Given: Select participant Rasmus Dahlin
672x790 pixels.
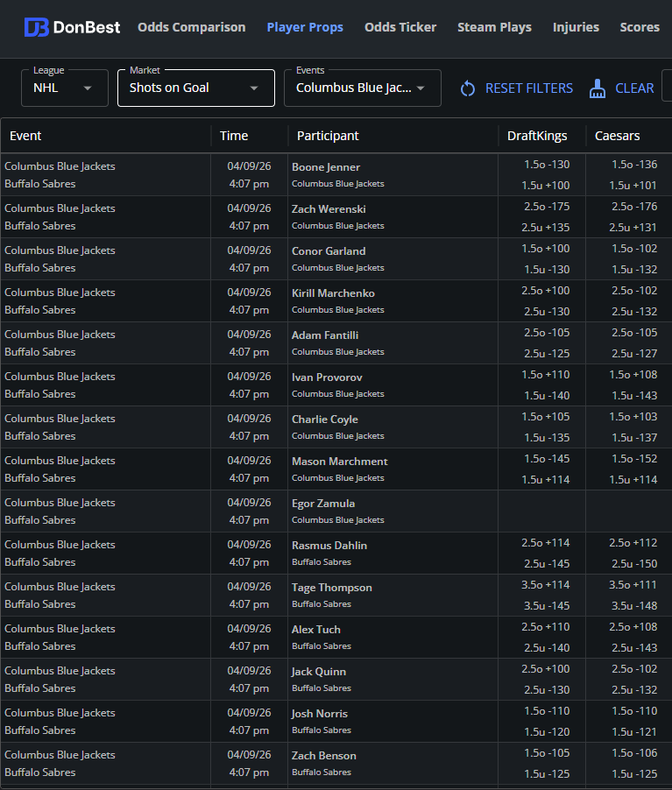Looking at the screenshot, I should click(329, 546).
